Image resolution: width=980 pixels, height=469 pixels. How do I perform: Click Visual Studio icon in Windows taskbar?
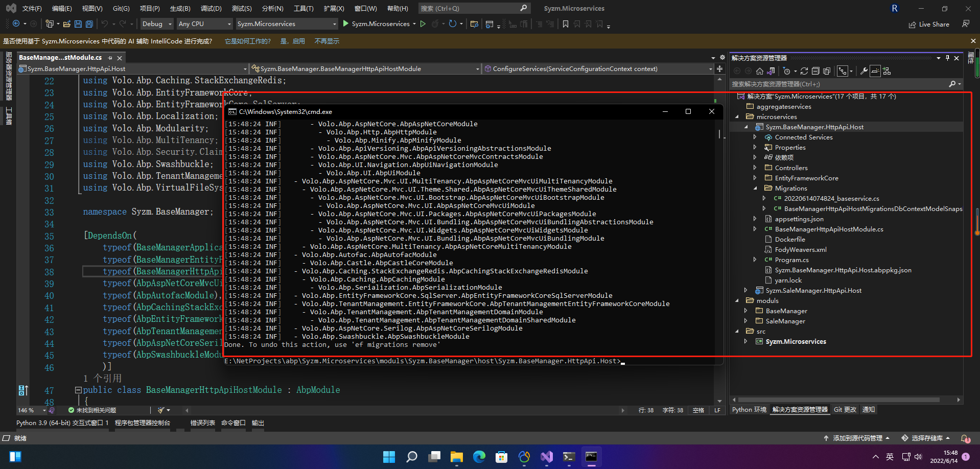click(x=546, y=457)
